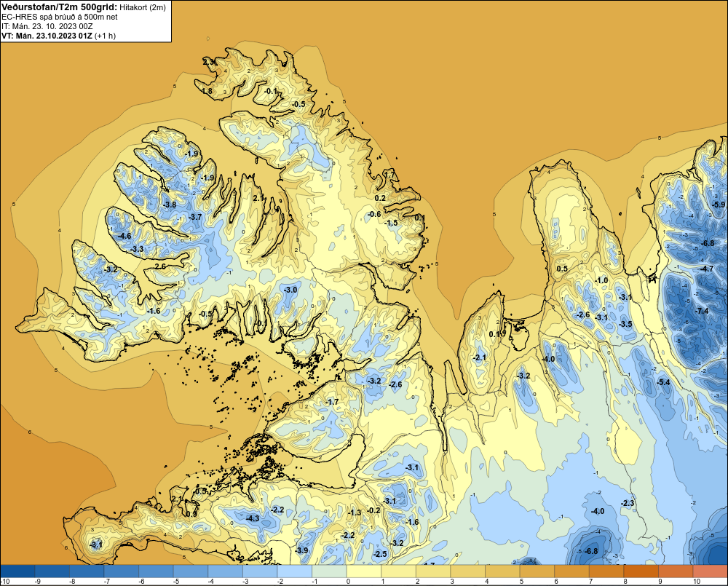Click the legend swatch between 9 and 10
728x586 pixels.
(676, 571)
